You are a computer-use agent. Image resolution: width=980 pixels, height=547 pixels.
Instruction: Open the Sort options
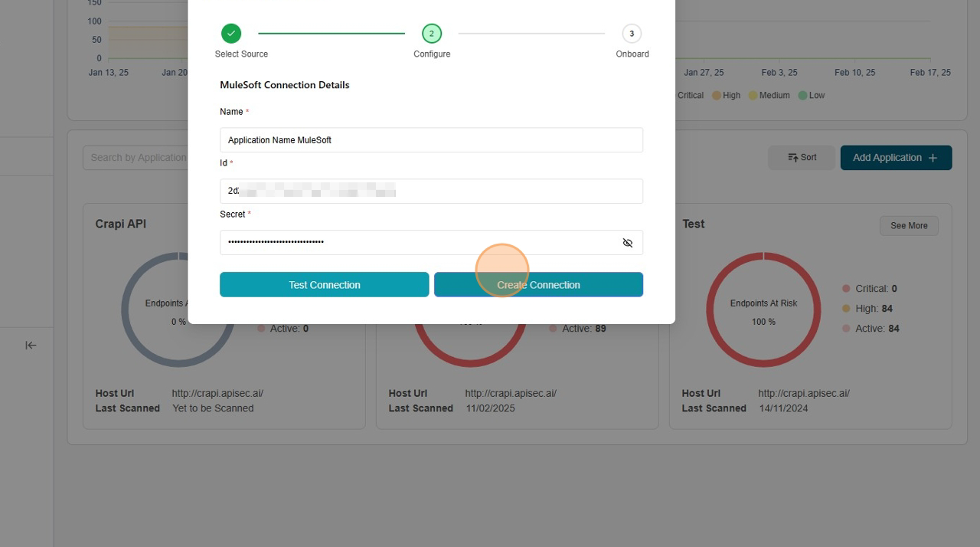point(802,158)
